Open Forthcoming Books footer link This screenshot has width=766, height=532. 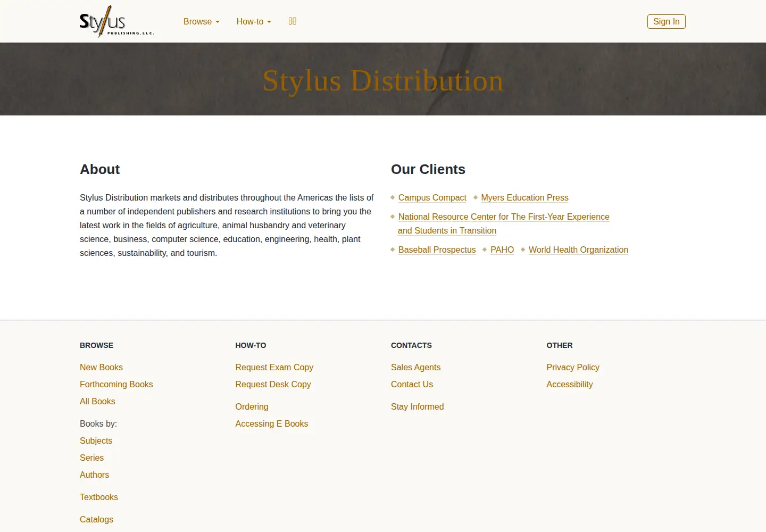coord(116,384)
